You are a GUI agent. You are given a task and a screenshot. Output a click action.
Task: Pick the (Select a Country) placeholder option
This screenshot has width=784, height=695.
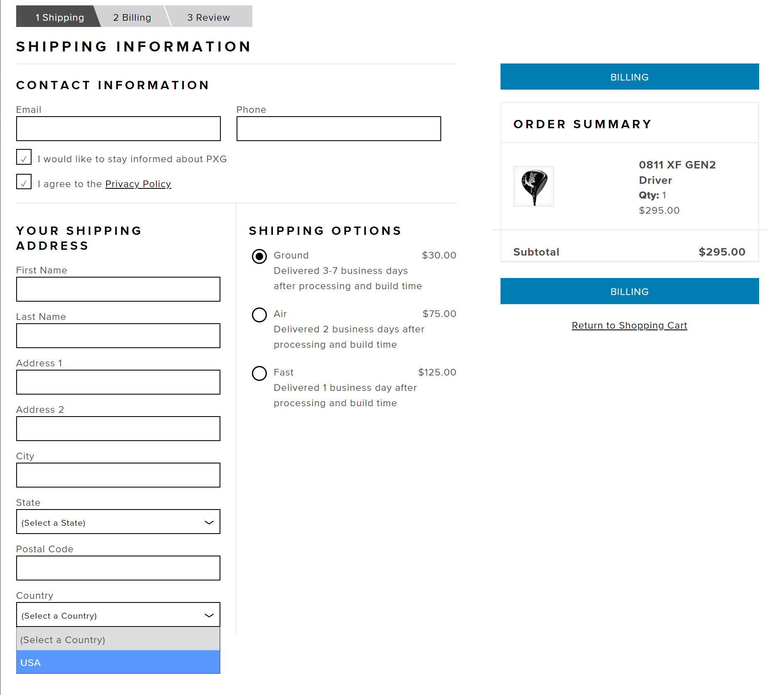coord(118,639)
